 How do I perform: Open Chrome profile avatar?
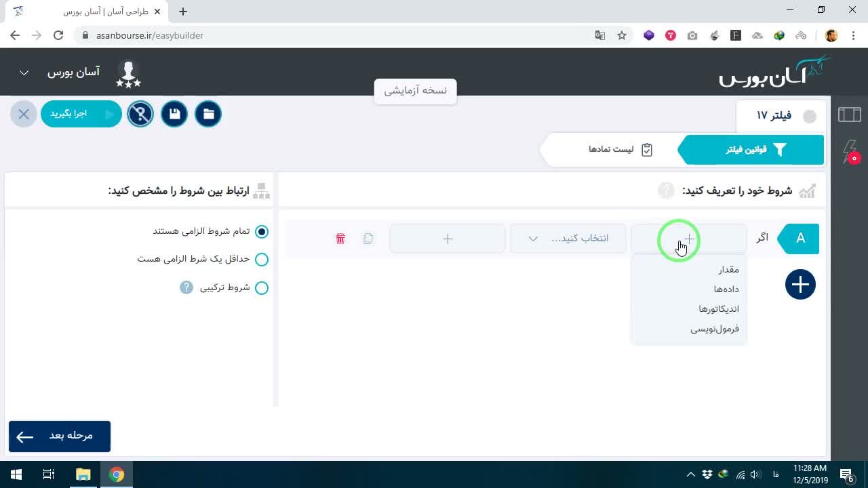coord(831,35)
